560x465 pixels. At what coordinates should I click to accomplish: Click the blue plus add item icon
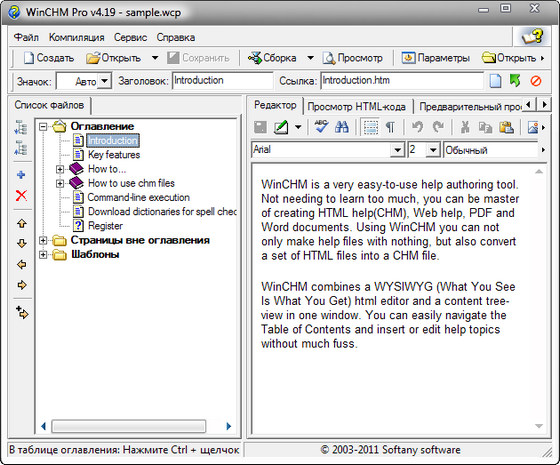click(x=21, y=175)
